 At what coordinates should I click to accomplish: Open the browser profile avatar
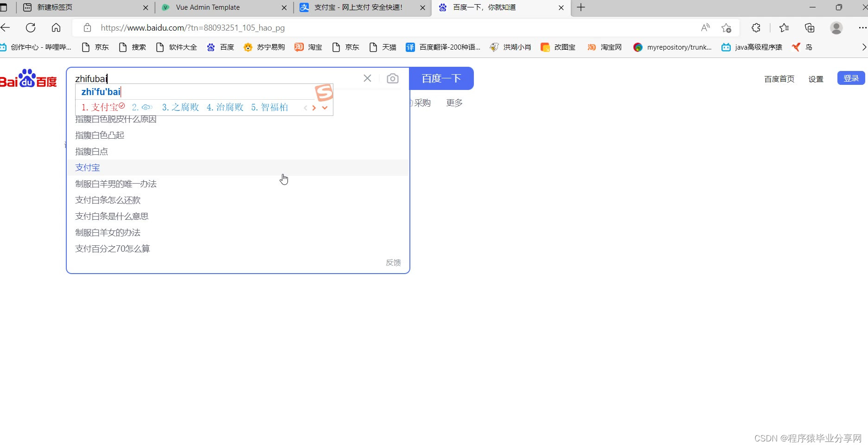coord(836,28)
